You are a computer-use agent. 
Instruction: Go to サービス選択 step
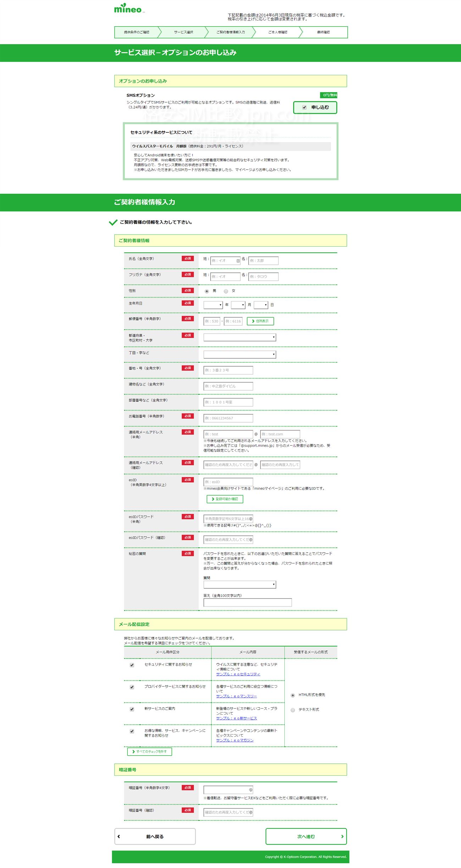(183, 32)
